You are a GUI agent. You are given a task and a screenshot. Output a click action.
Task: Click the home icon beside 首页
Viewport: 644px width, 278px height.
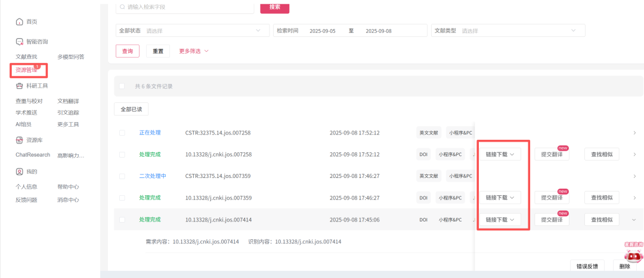click(x=20, y=22)
